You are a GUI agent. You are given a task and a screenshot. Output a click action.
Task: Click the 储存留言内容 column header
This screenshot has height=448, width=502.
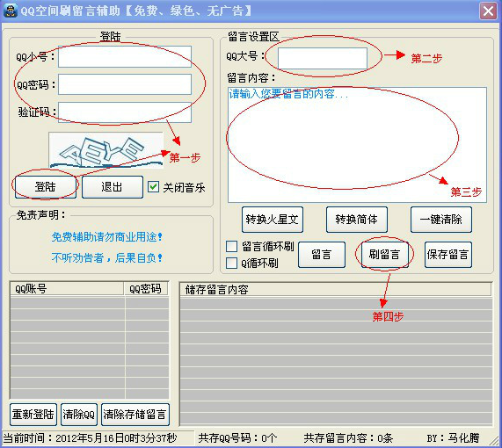pyautogui.click(x=336, y=290)
